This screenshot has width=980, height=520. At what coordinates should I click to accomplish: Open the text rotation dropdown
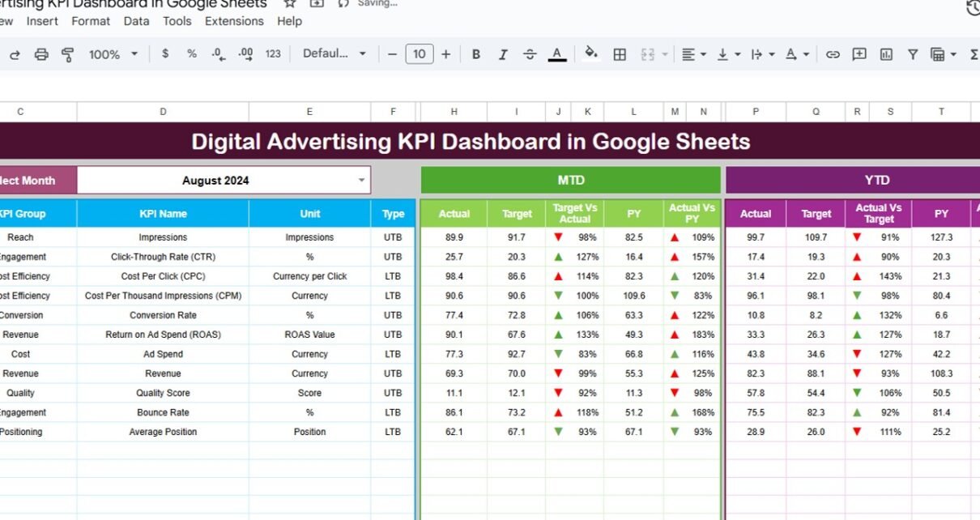pos(797,54)
